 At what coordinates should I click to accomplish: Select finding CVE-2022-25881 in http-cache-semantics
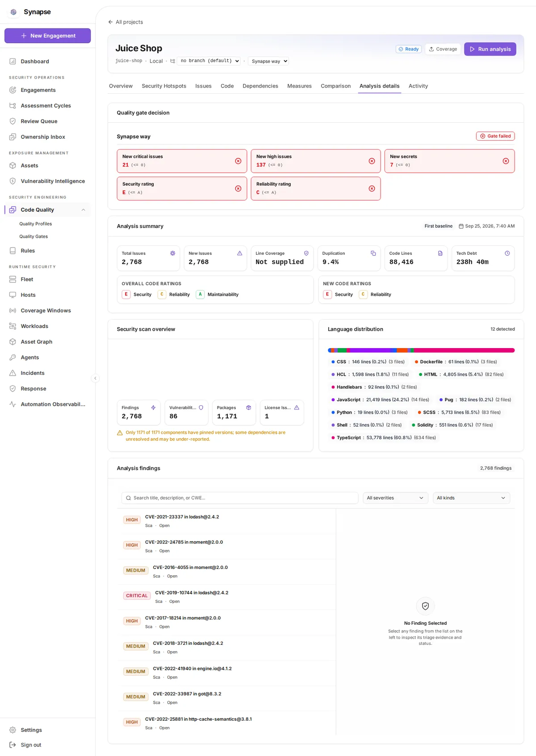click(x=226, y=723)
